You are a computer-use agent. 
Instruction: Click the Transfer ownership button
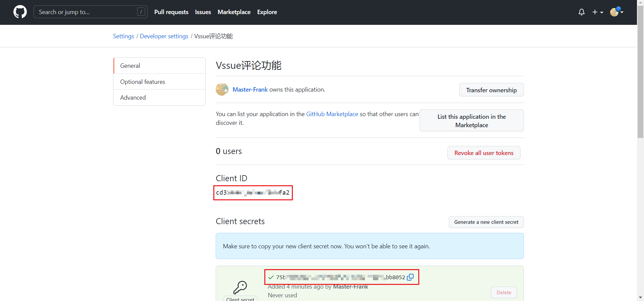[491, 90]
